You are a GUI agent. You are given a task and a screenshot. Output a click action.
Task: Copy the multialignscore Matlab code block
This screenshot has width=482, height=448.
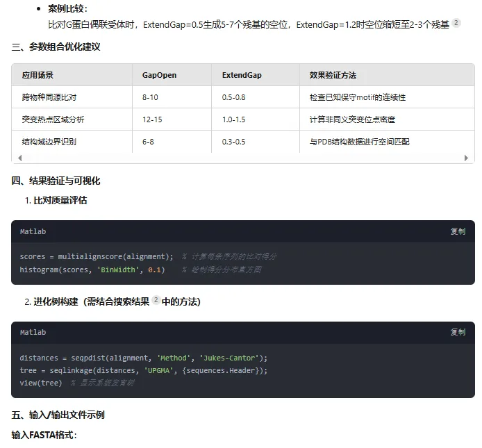coord(458,231)
